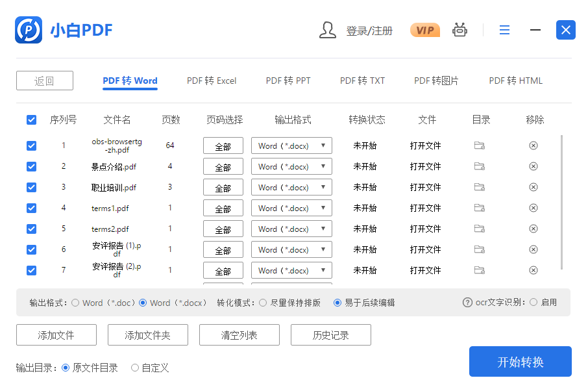This screenshot has height=391, width=588.
Task: Select the Word (*.doc) output format radio
Action: pos(75,303)
